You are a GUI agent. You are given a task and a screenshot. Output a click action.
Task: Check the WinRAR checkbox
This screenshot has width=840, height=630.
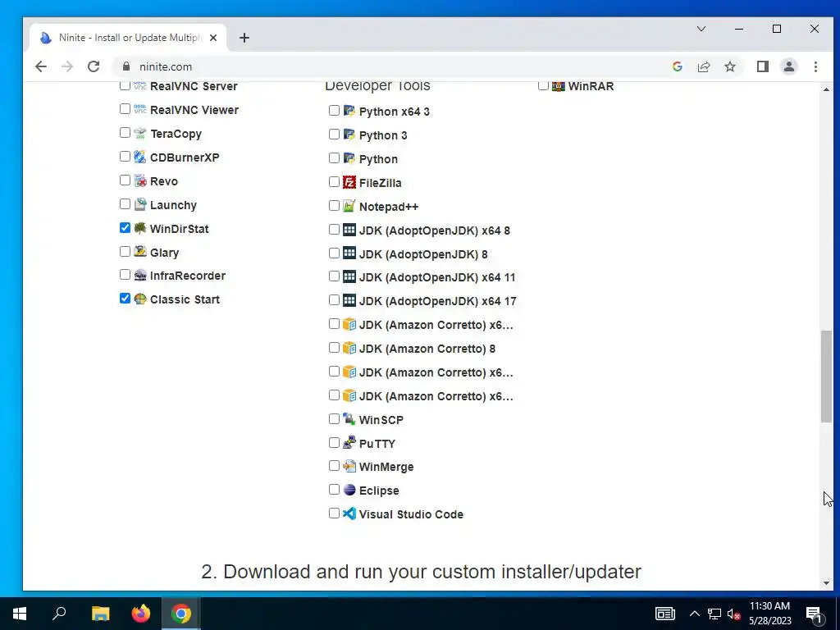point(543,85)
